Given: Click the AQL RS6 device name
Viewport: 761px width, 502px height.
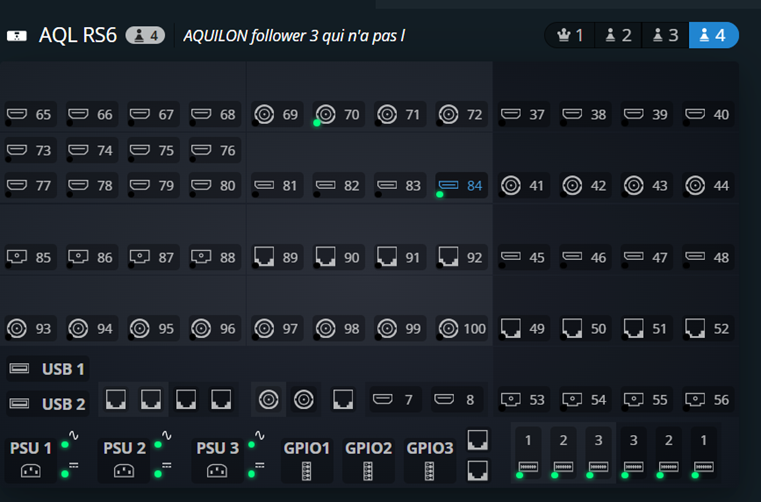Looking at the screenshot, I should pos(78,36).
